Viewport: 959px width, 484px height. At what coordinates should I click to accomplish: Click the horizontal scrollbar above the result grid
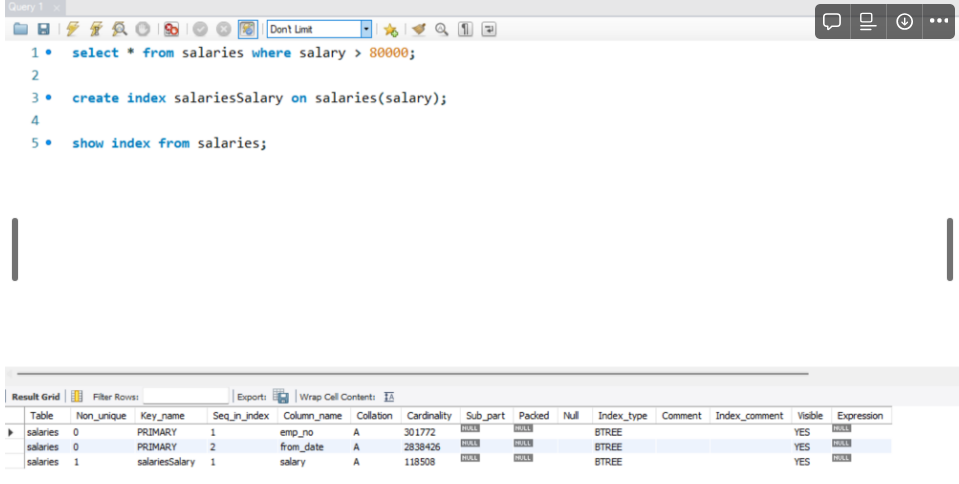tap(412, 373)
